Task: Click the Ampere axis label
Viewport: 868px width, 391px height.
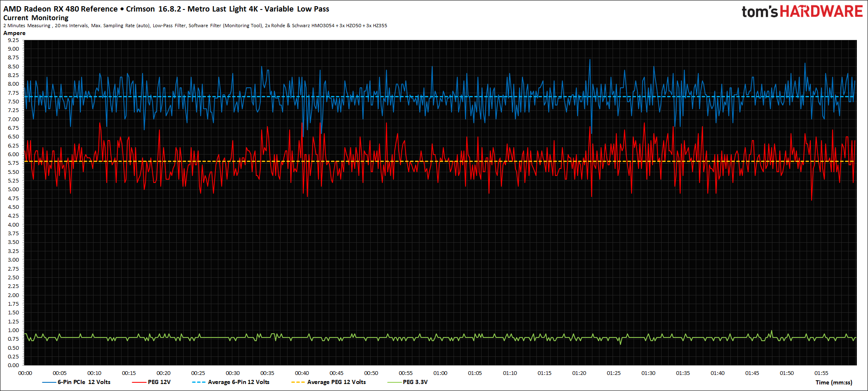Action: (x=14, y=33)
